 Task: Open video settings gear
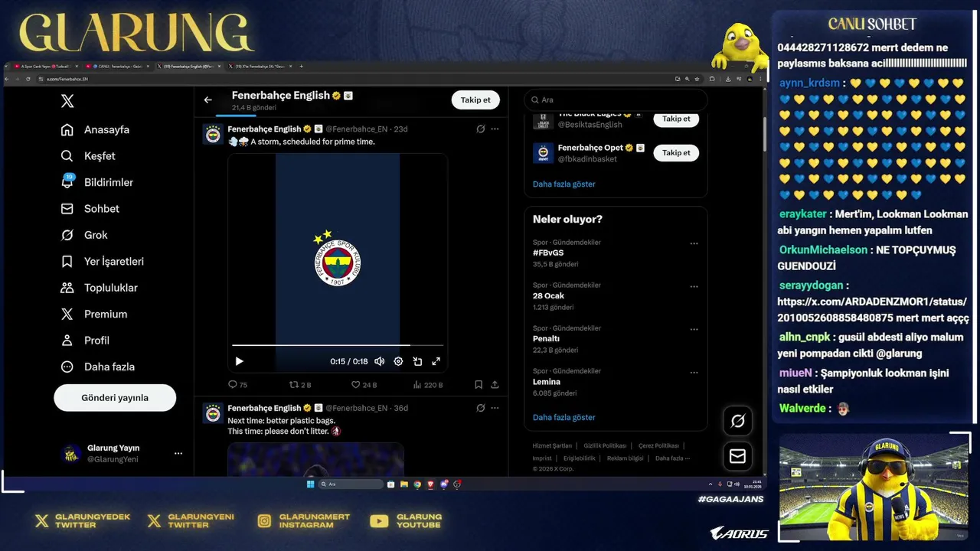398,361
